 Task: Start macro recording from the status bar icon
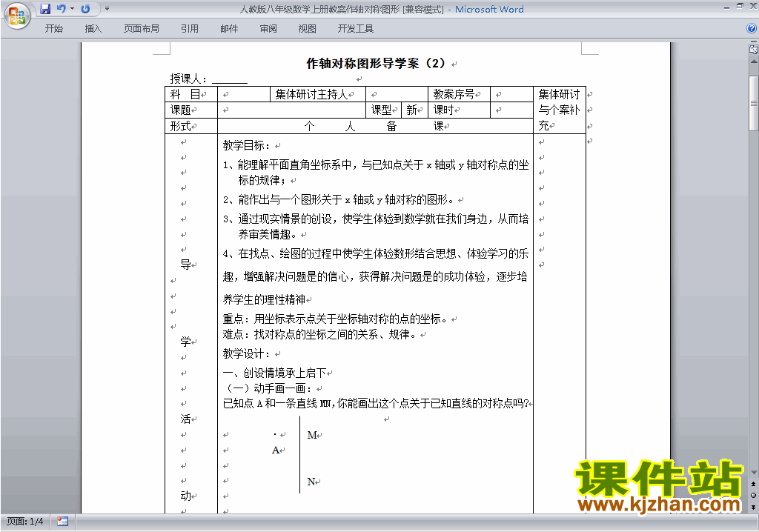point(62,522)
